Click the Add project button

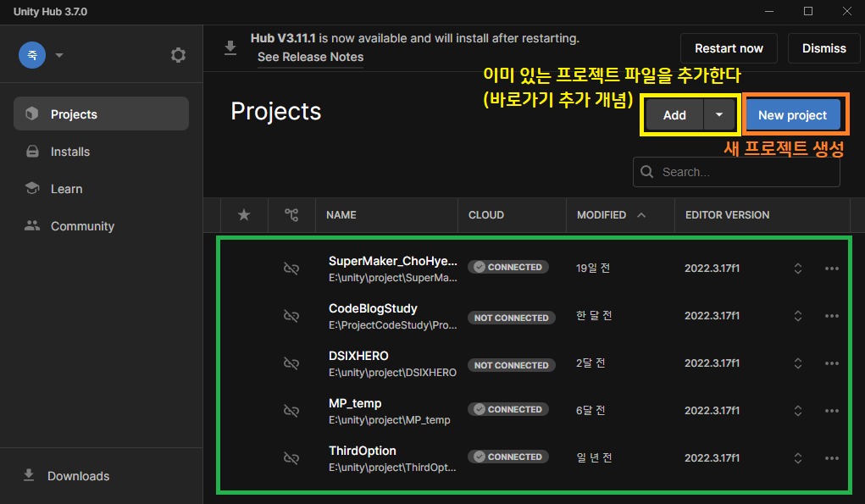point(674,114)
